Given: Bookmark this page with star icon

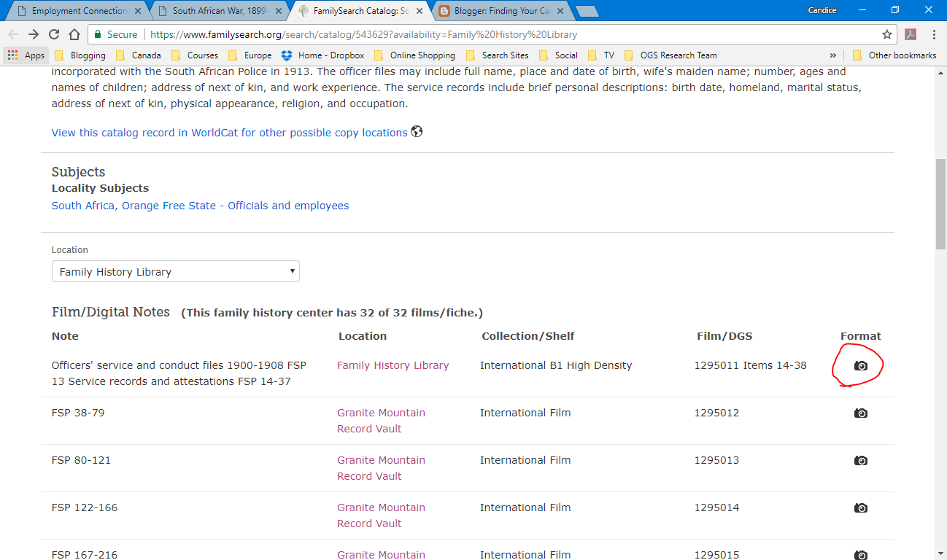Looking at the screenshot, I should click(x=887, y=34).
